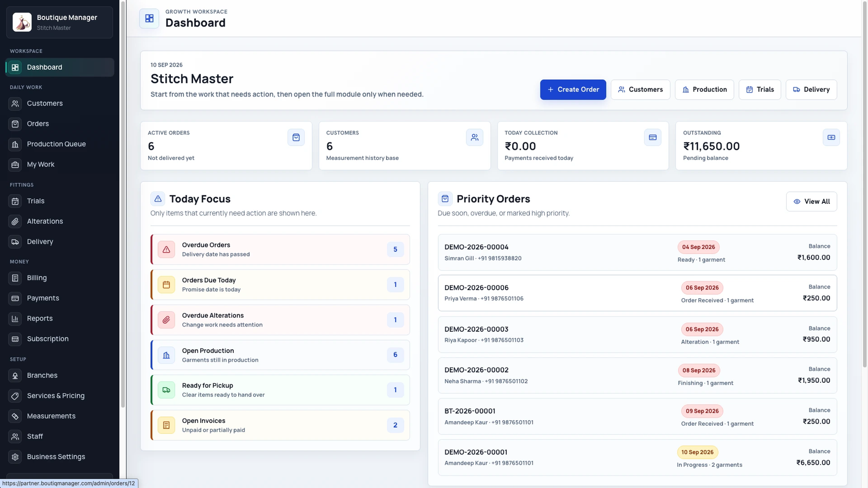Screen dimensions: 868x488
Task: Click the Open Invoices count badge 2
Action: click(x=395, y=425)
